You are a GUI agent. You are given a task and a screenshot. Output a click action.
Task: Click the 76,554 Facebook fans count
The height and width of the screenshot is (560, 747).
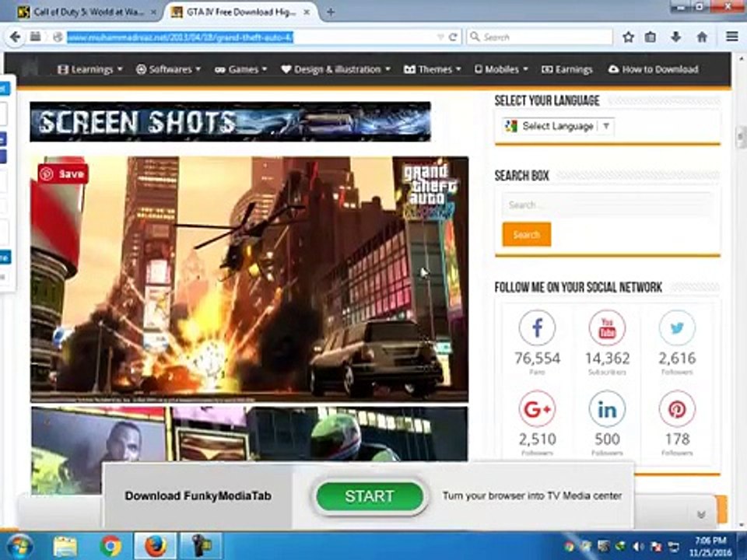537,358
